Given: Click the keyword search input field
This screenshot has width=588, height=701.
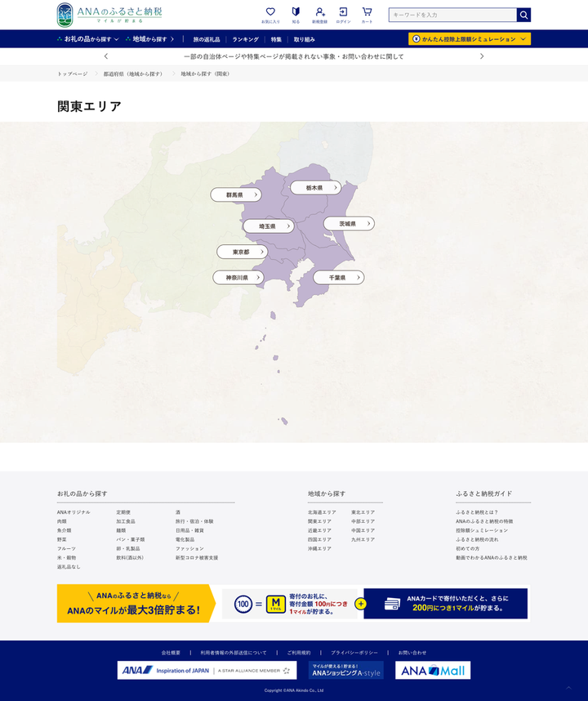Looking at the screenshot, I should [452, 15].
